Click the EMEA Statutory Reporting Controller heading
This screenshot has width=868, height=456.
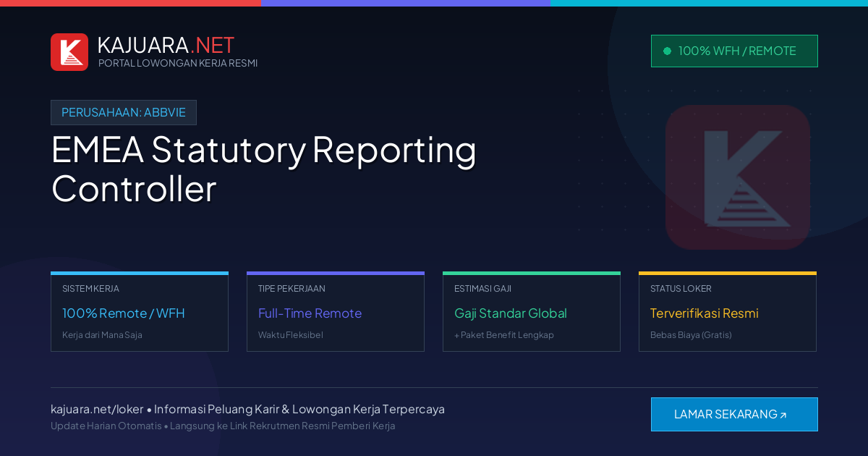tap(264, 169)
